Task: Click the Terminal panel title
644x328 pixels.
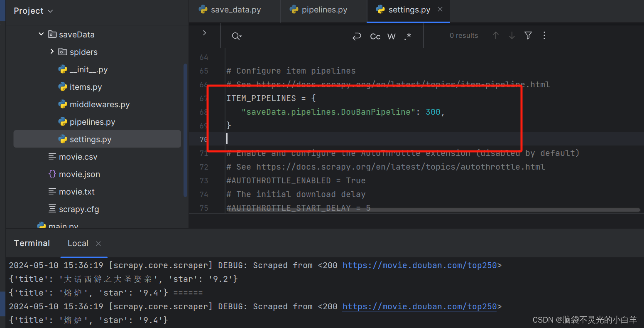Action: 32,243
